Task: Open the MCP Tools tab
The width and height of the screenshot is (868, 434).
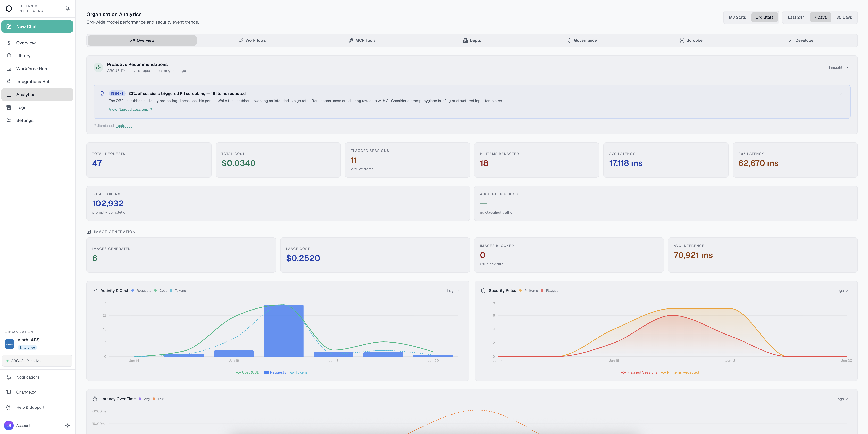Action: point(362,40)
